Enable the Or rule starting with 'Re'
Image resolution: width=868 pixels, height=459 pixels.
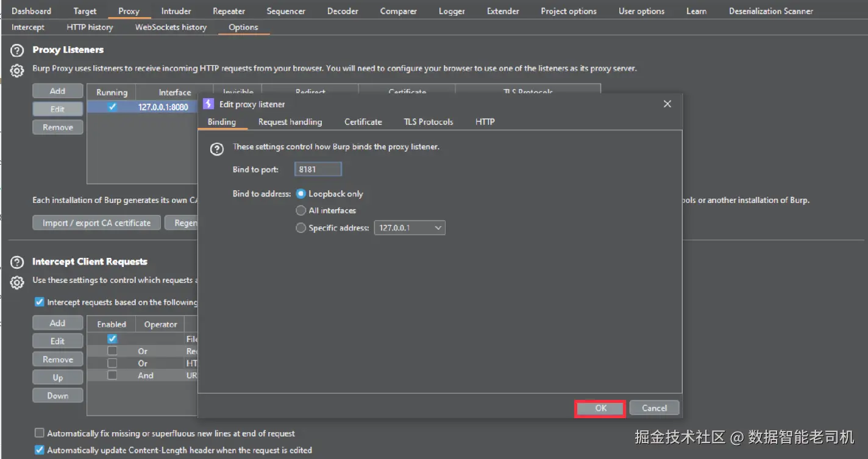(112, 351)
